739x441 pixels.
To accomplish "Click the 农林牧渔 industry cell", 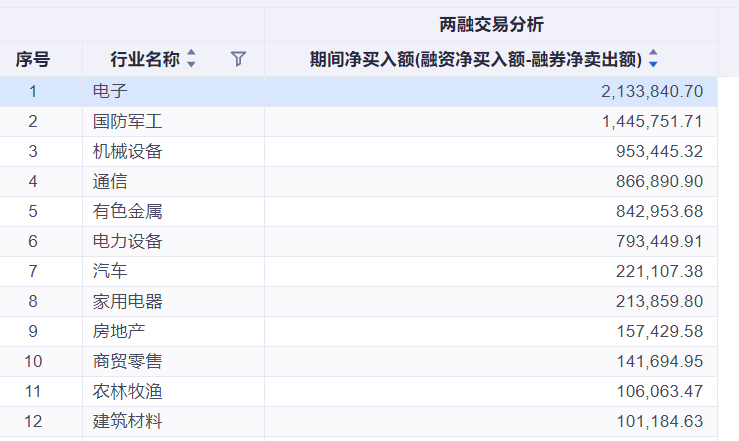I will coord(173,392).
